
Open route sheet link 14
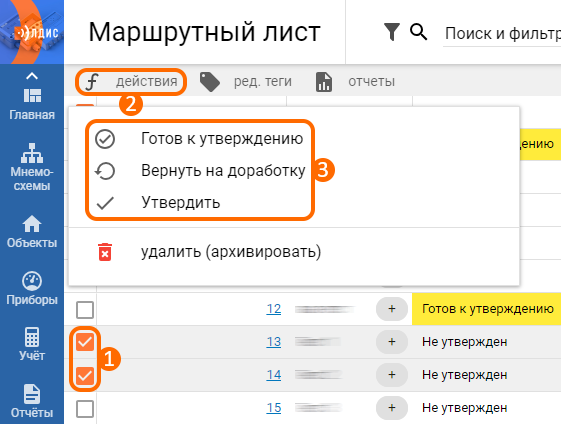(274, 375)
